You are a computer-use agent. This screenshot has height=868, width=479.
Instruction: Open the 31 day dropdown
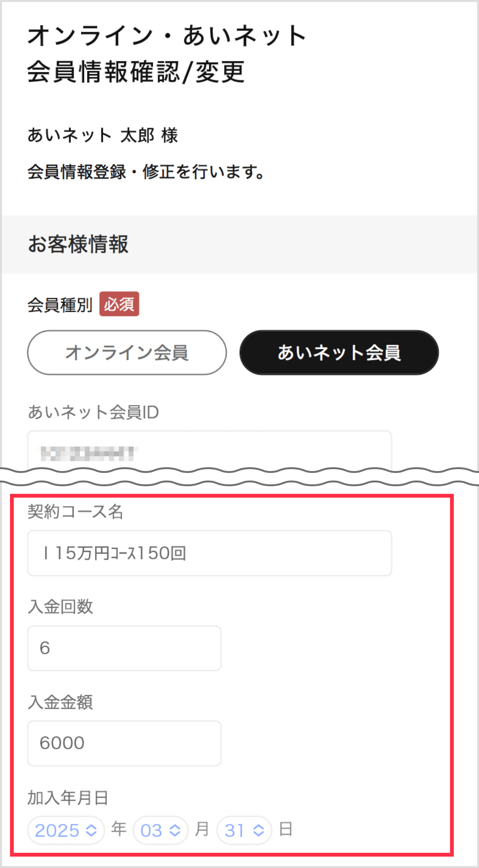[244, 830]
